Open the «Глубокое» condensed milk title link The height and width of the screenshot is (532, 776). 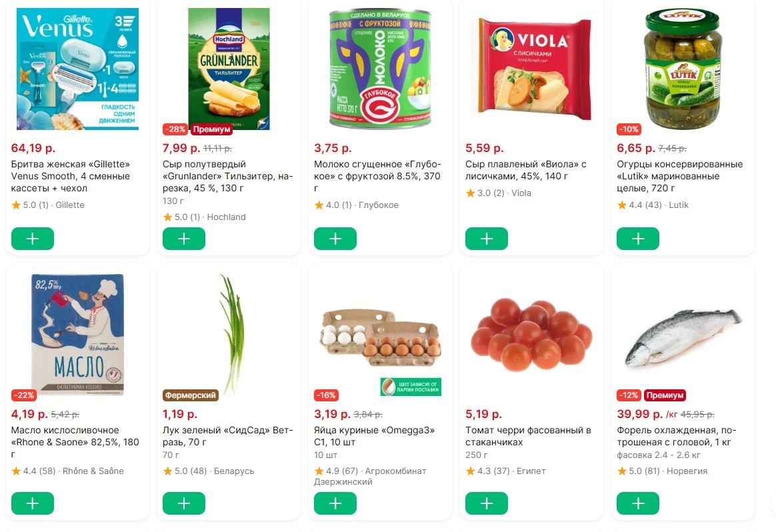click(378, 176)
